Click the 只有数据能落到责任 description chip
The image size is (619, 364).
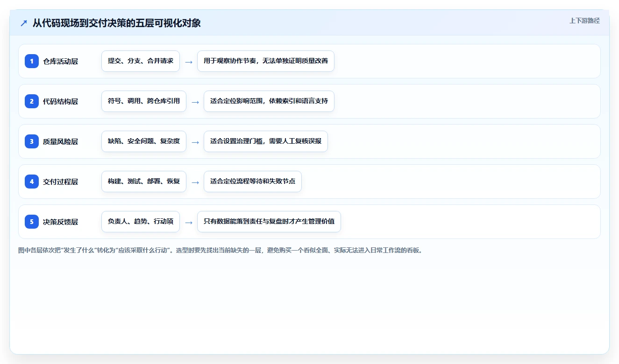tap(269, 222)
